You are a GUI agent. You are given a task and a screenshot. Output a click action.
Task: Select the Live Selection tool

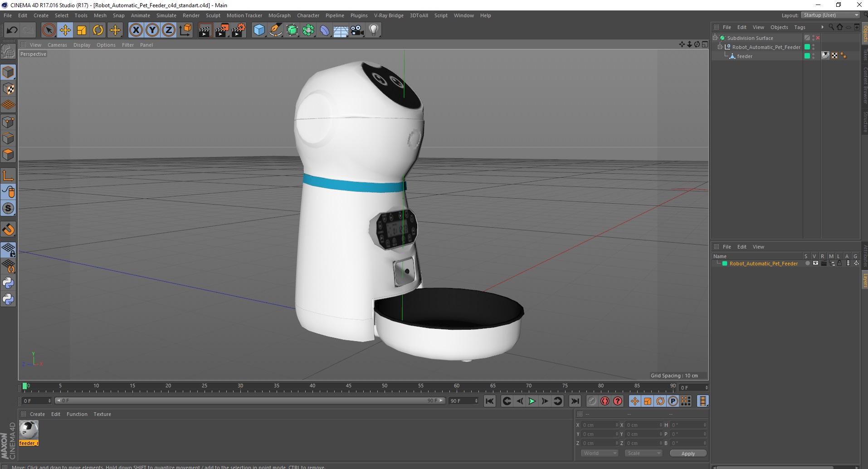tap(49, 30)
